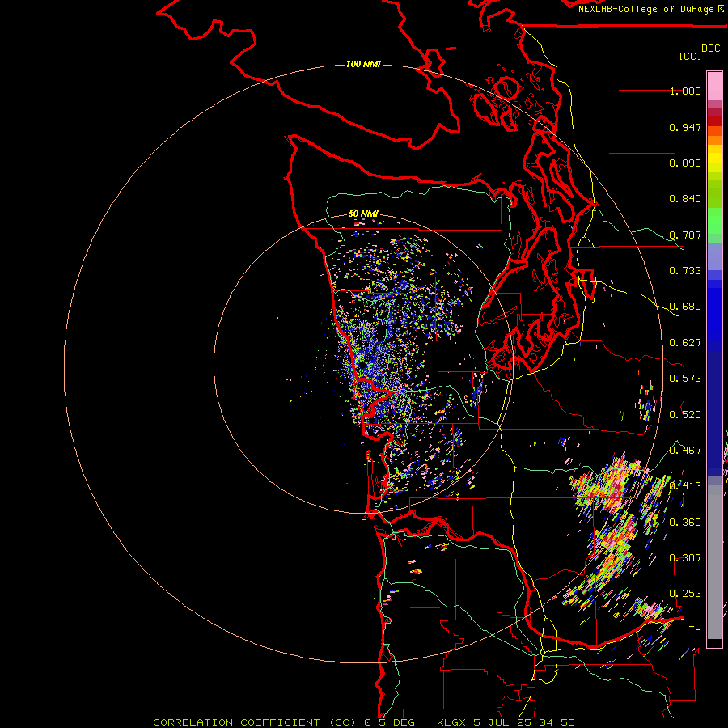Select the pink segment of the color bar
Image resolution: width=728 pixels, height=728 pixels.
(x=714, y=87)
